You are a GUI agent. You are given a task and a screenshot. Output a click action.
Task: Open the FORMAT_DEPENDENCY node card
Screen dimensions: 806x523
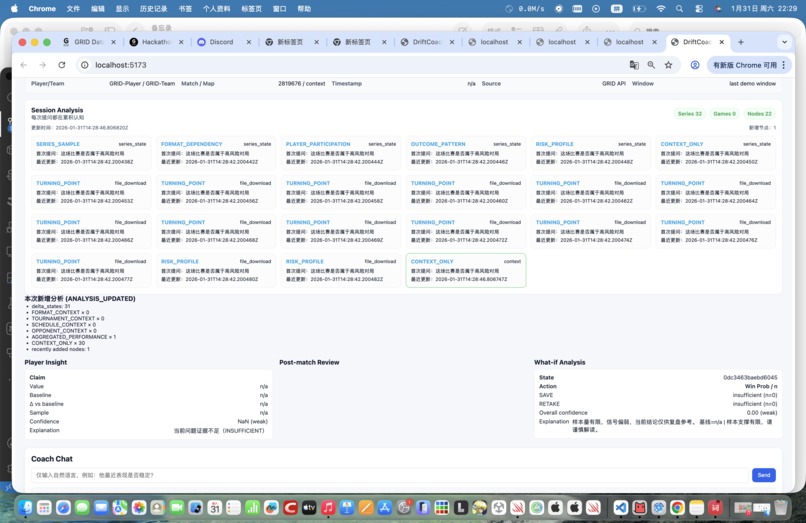coord(216,153)
